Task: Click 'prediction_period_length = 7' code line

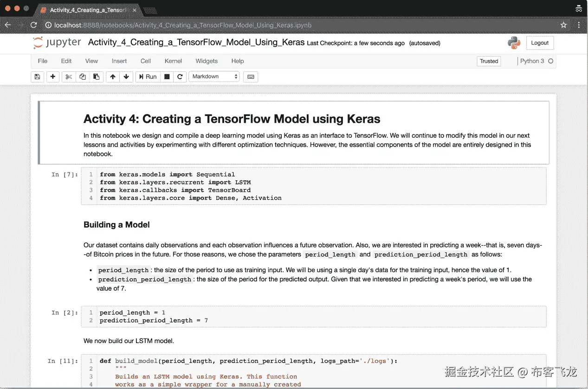Action: pyautogui.click(x=154, y=320)
